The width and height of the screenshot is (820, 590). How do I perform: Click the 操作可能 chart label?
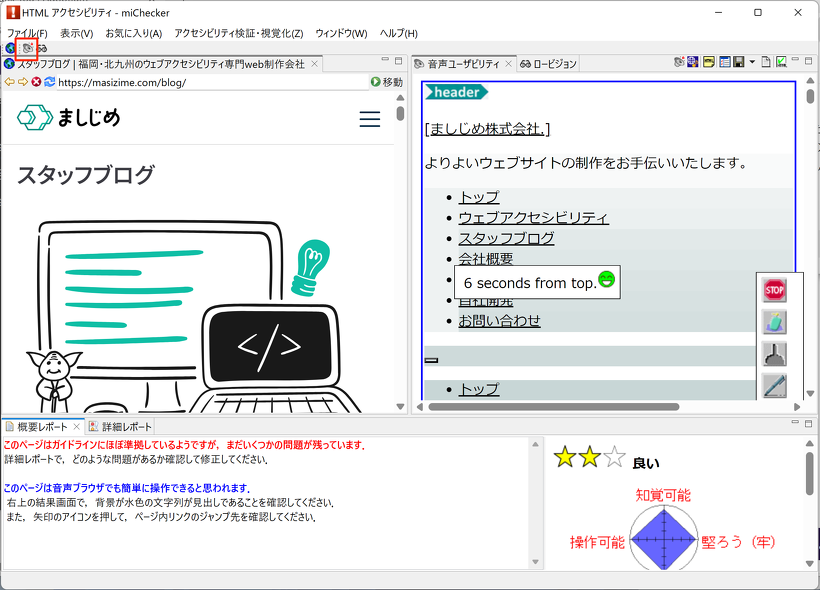[x=597, y=542]
